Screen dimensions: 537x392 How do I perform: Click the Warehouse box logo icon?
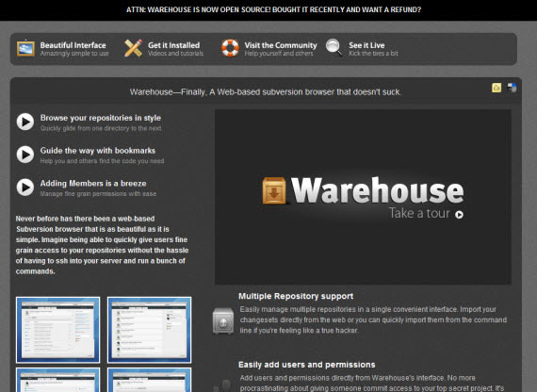point(274,190)
